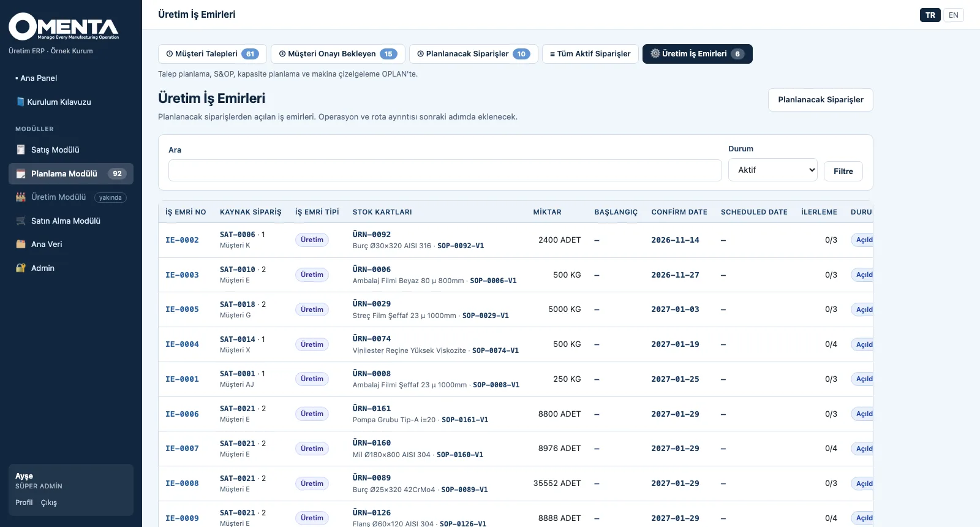Click the Planlanacak Siparişler button near the heading
Screen dimensions: 980x527
[821, 100]
